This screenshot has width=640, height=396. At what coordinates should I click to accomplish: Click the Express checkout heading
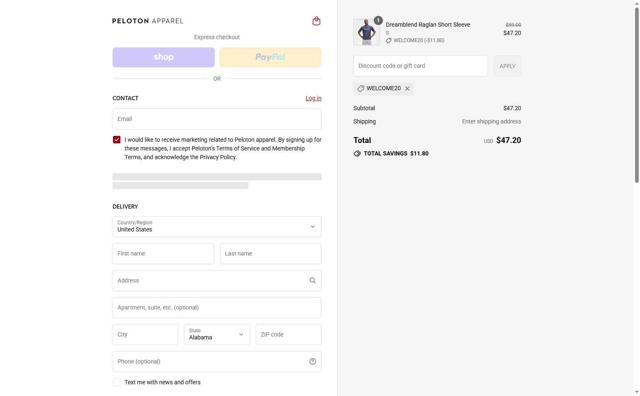tap(217, 37)
